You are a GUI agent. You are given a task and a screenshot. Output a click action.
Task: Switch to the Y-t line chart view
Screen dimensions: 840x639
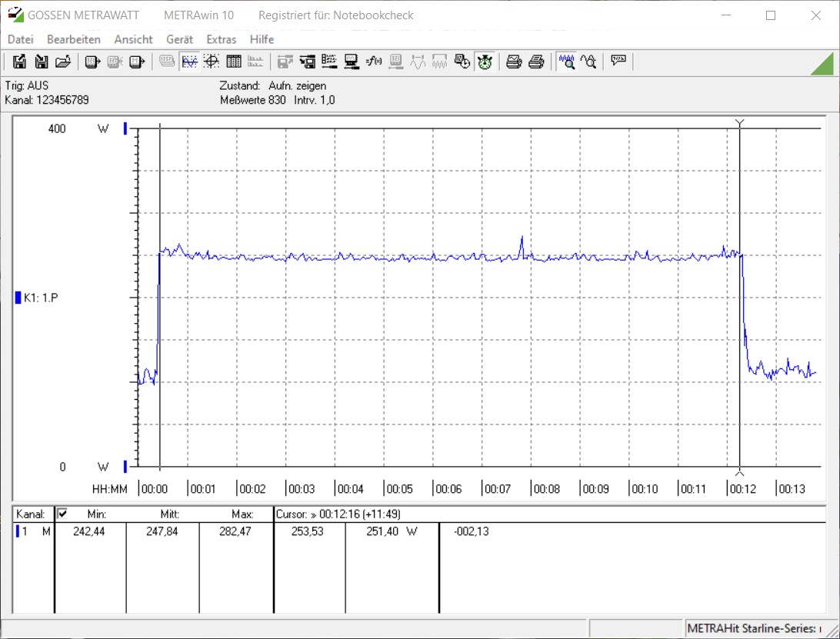(x=189, y=62)
